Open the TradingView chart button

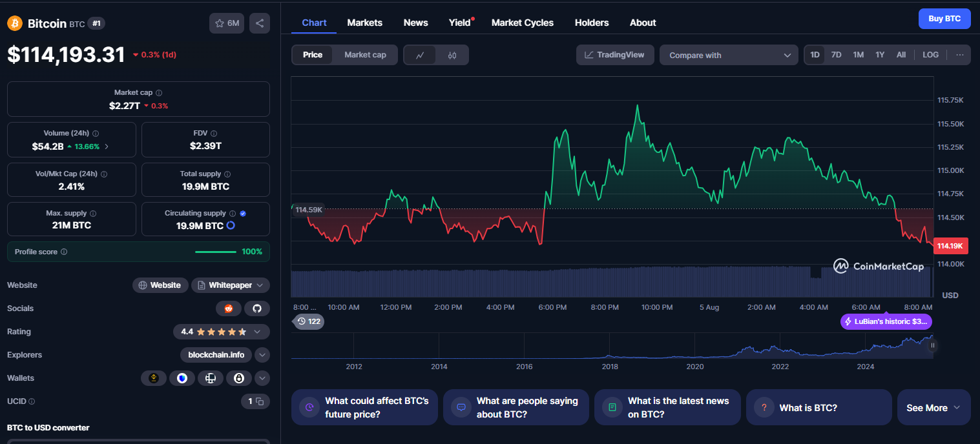click(615, 55)
